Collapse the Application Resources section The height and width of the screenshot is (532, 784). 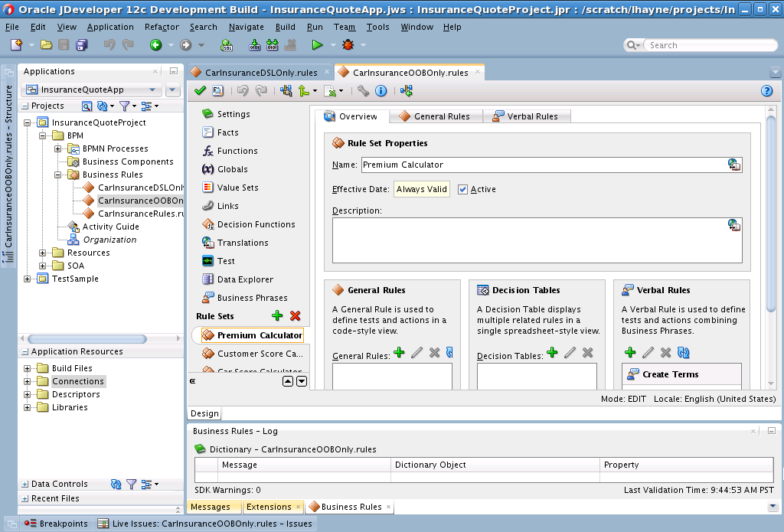tap(24, 351)
